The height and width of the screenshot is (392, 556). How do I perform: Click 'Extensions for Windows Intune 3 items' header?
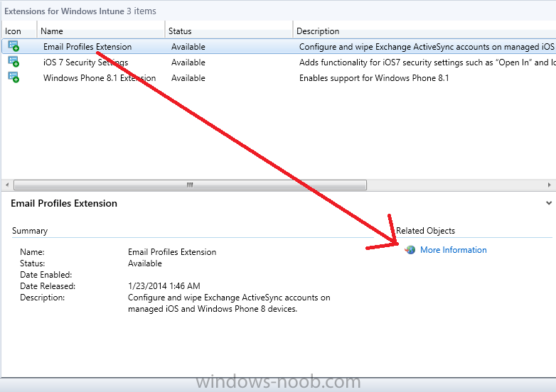click(x=80, y=11)
